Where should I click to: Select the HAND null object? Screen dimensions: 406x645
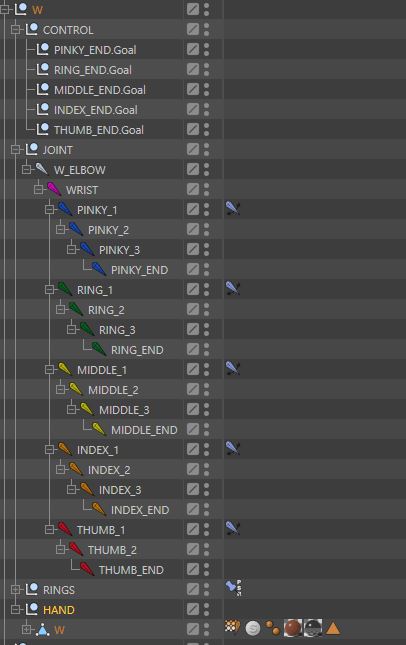[x=59, y=610]
